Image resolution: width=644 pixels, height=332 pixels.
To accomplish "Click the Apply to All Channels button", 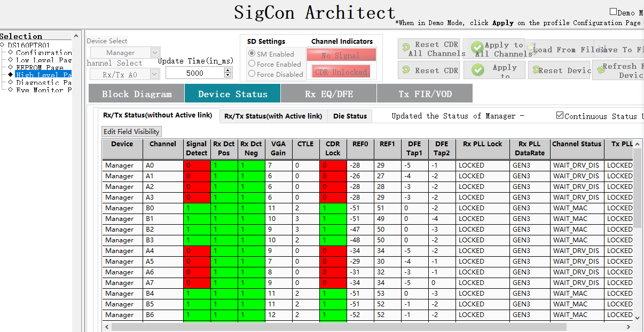I will (494, 49).
